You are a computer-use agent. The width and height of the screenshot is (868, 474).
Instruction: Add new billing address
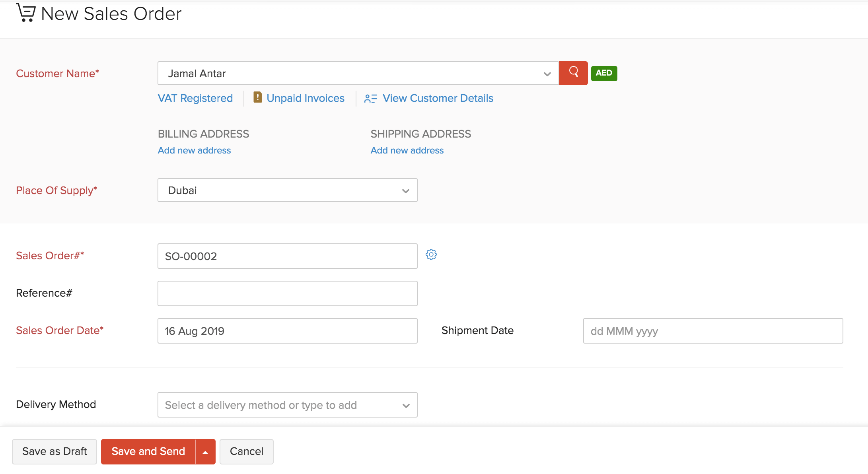click(x=194, y=150)
